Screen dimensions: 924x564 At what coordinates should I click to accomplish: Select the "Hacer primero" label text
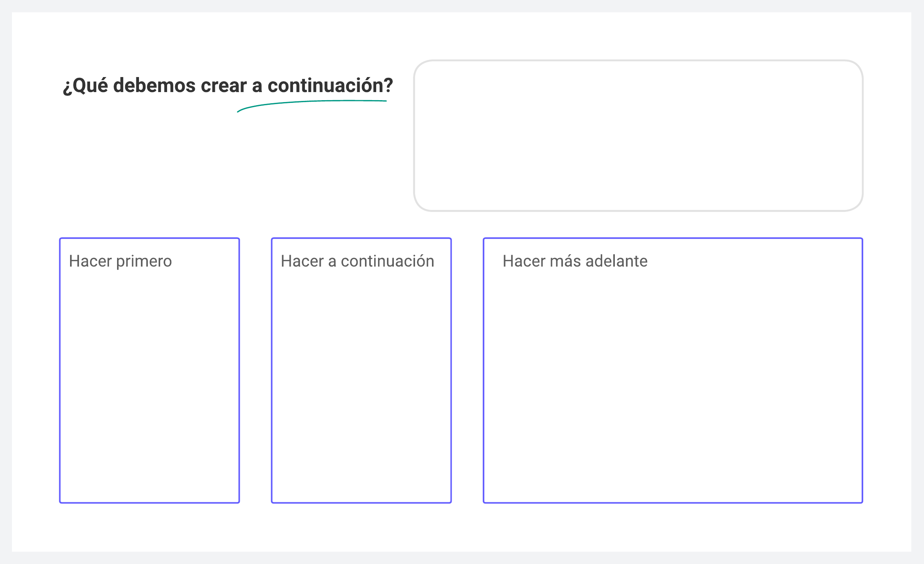coord(120,261)
